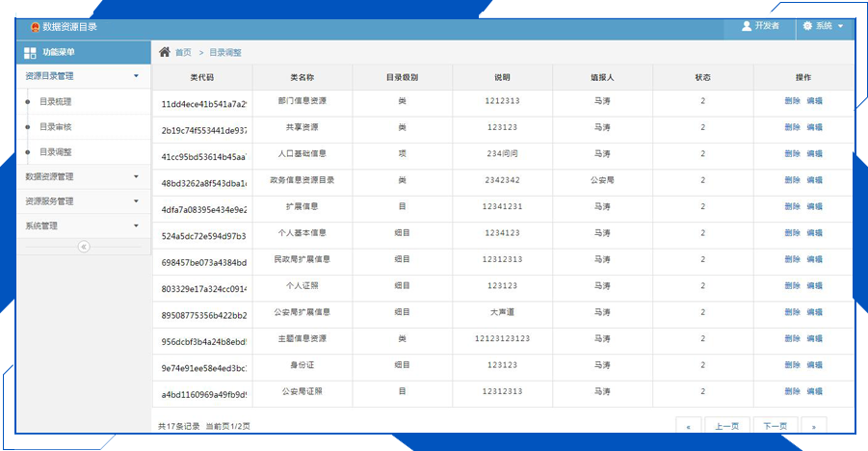Image resolution: width=868 pixels, height=451 pixels.
Task: Open the 目录梳理 menu item
Action: [x=55, y=102]
